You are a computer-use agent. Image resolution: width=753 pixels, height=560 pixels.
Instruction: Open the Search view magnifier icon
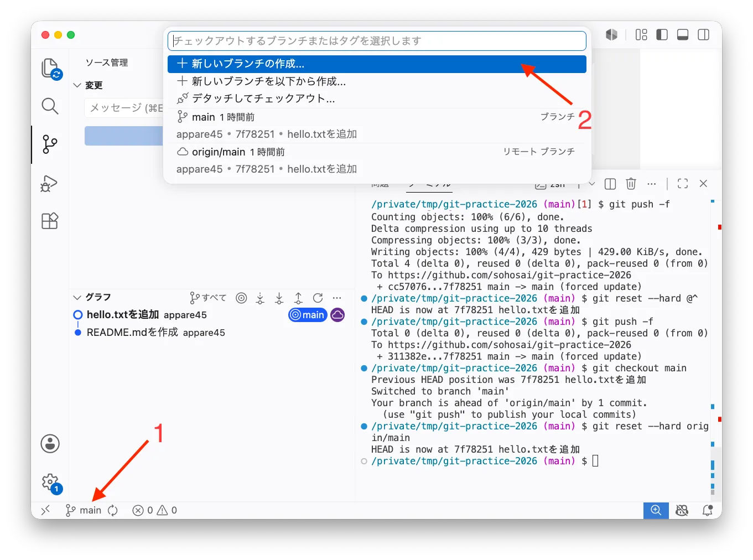(x=50, y=106)
